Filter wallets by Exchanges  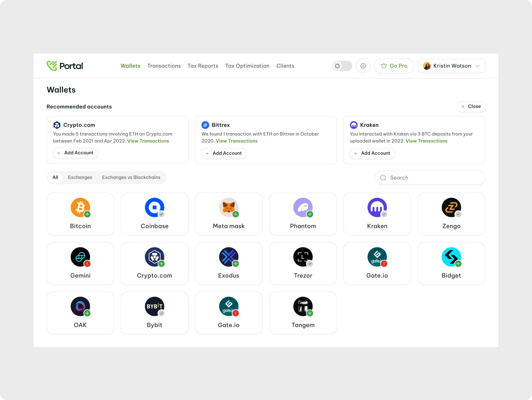pyautogui.click(x=80, y=177)
